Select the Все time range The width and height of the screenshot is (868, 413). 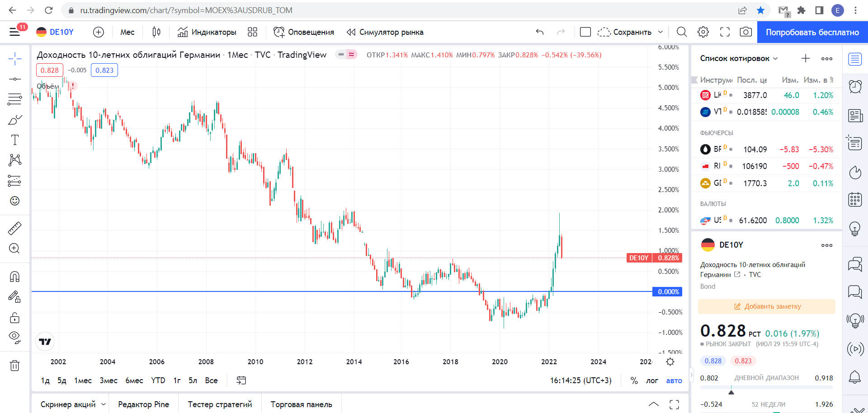(211, 380)
